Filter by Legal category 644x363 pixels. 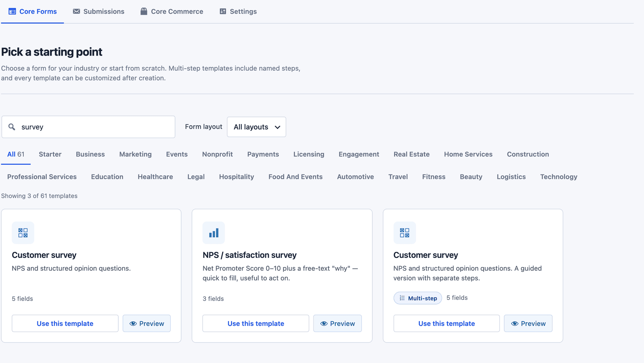pos(196,177)
